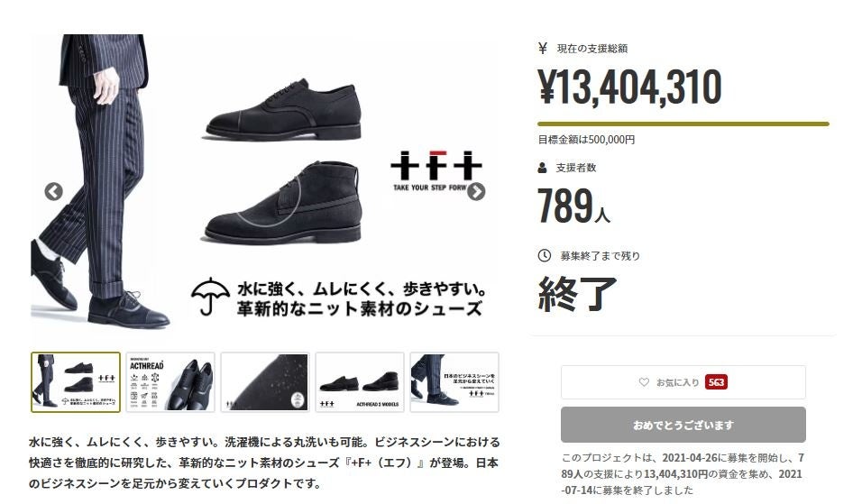Viewport: 862px width, 504px height.
Task: Click the red 563 favorites count badge
Action: (716, 382)
